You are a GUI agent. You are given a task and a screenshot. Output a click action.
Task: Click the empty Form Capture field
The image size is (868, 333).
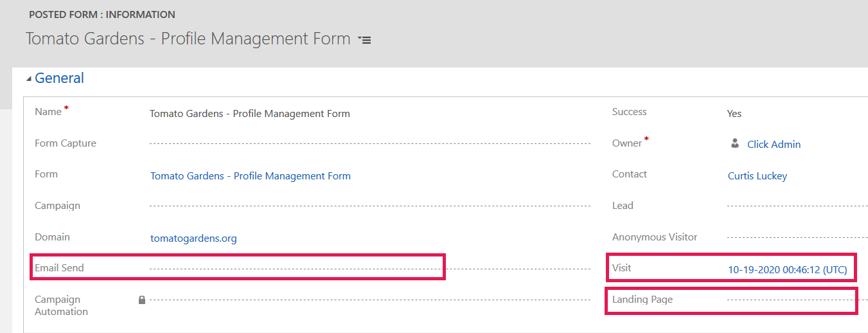pyautogui.click(x=370, y=143)
